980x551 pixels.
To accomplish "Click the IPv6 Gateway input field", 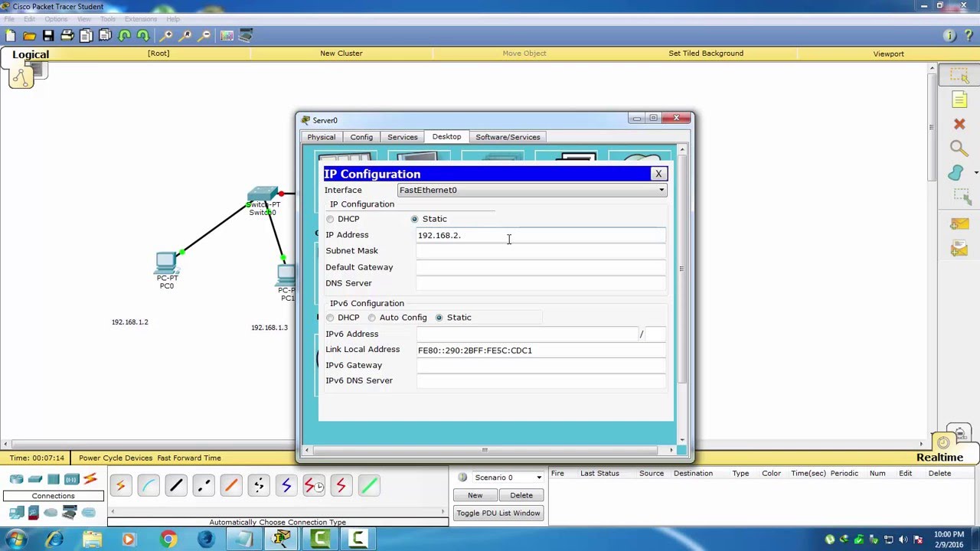I will 541,365.
